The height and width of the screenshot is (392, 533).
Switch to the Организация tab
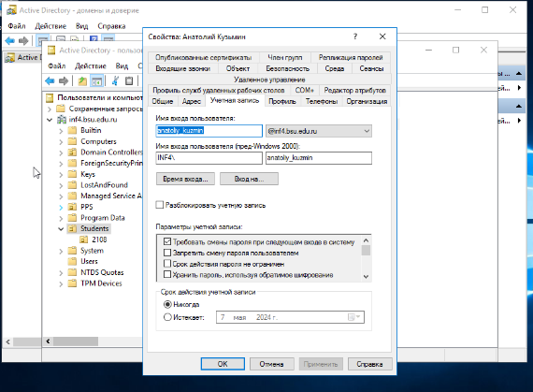click(x=367, y=101)
